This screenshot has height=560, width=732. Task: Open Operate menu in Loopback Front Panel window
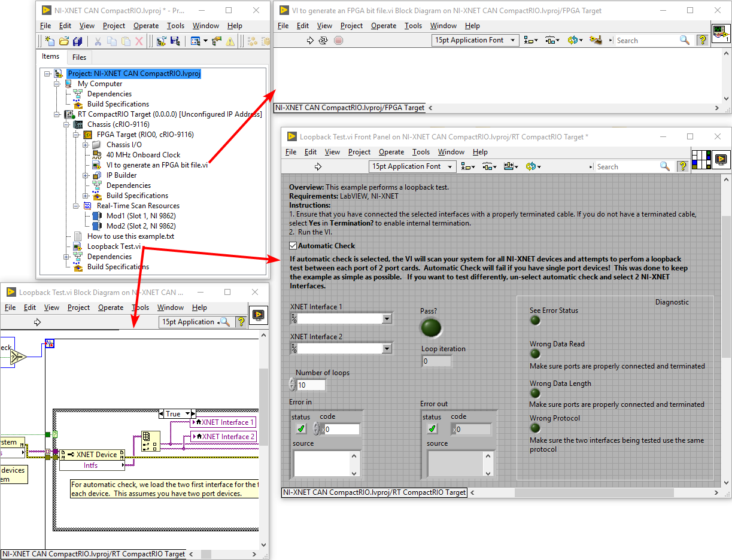pos(391,152)
